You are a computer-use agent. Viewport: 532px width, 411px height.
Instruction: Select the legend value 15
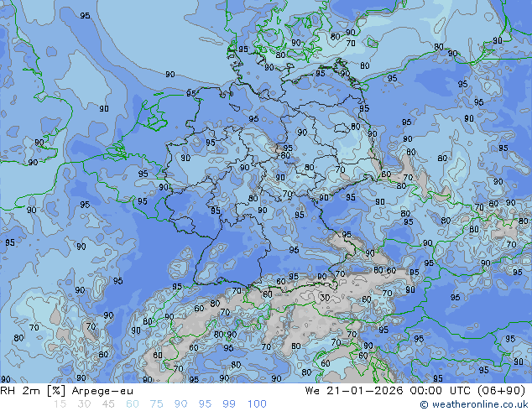[x=60, y=404]
